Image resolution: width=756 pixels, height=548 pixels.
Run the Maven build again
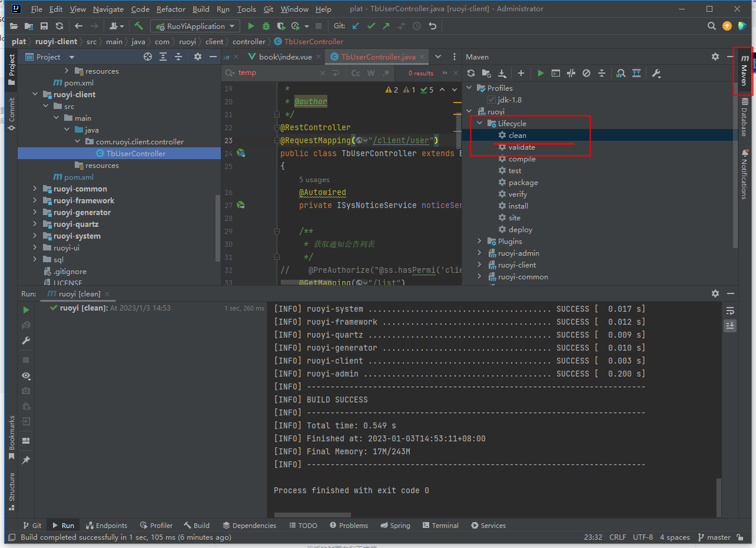click(x=26, y=309)
